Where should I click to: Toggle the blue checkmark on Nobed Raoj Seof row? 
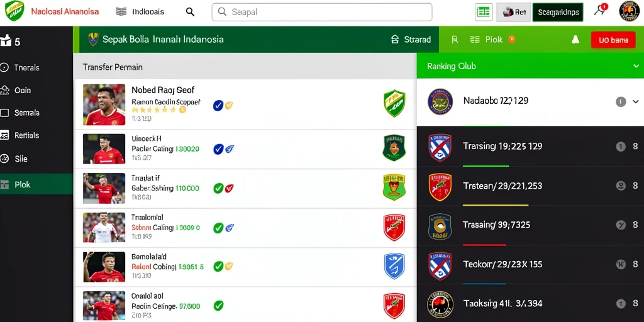(218, 106)
